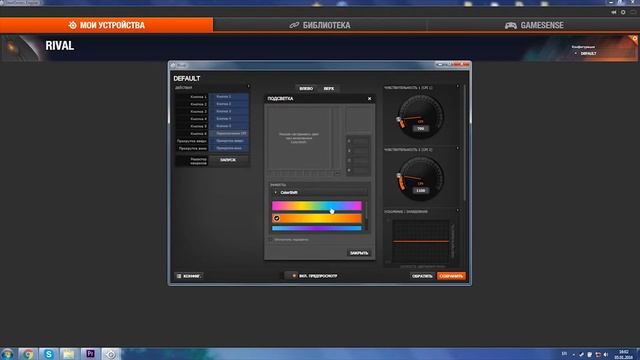Open the Windows Start button
This screenshot has height=360, width=640.
point(7,354)
